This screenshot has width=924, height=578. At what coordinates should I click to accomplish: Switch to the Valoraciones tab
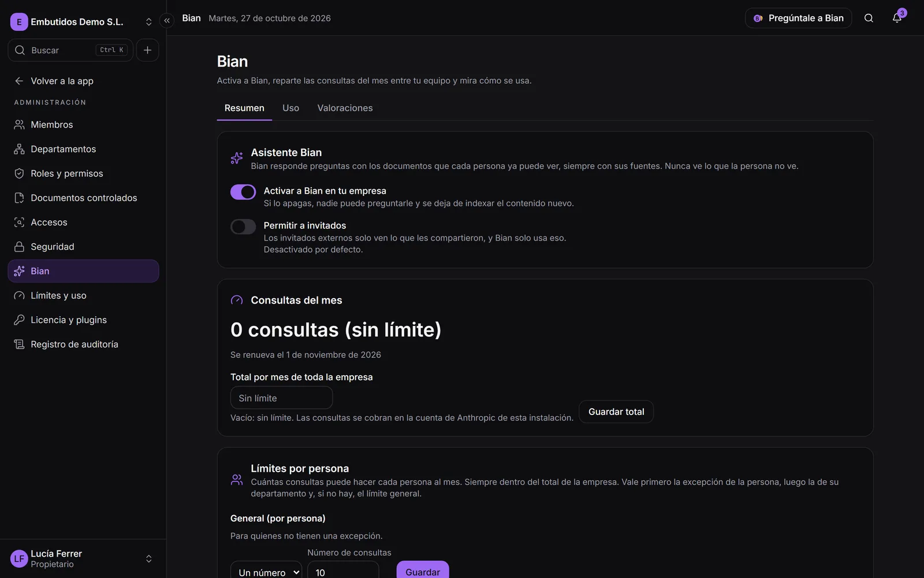[345, 108]
